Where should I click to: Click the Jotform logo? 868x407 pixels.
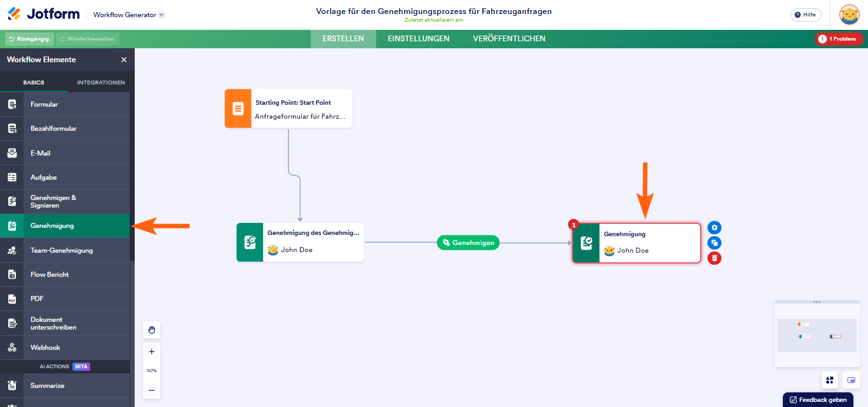click(45, 14)
